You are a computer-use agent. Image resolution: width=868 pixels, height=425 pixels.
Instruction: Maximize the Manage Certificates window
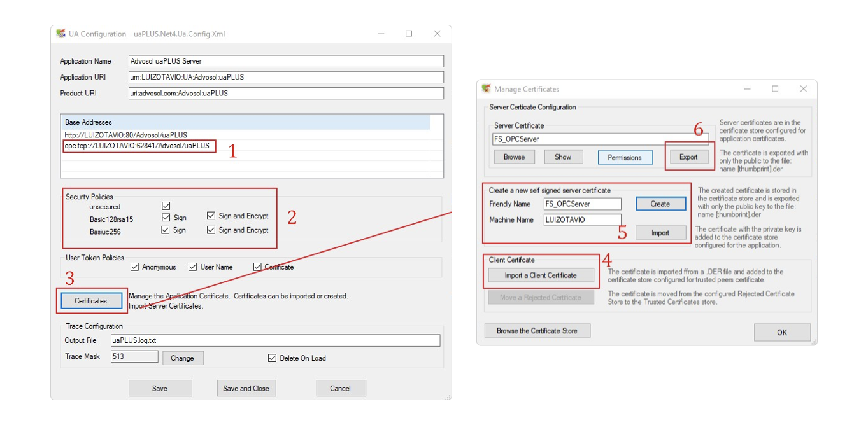(775, 89)
